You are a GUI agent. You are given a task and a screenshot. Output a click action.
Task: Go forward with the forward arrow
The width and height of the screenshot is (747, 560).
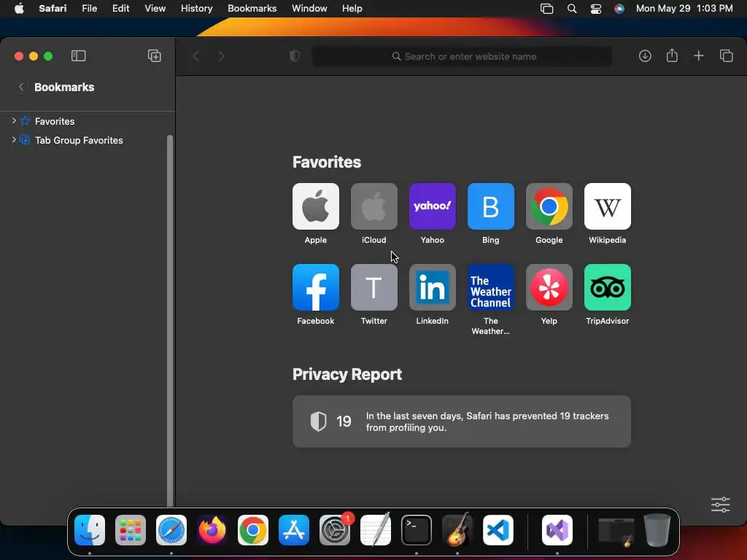tap(222, 56)
